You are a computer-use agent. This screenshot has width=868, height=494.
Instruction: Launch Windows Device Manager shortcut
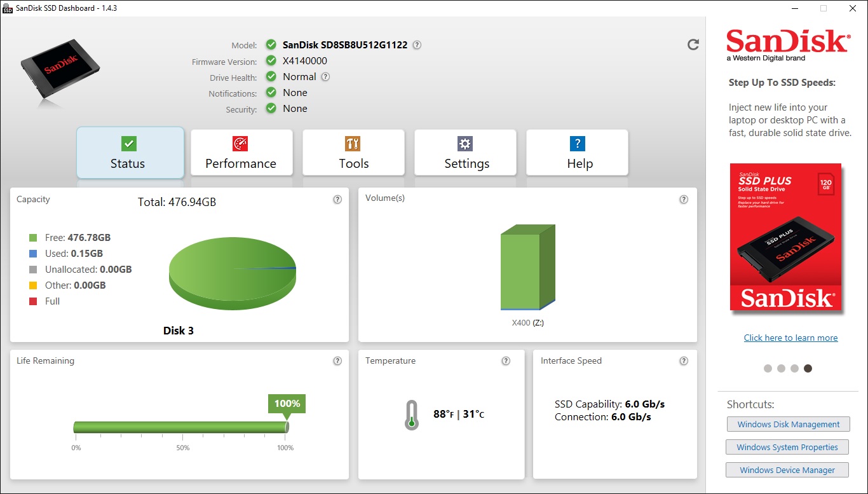(x=787, y=470)
